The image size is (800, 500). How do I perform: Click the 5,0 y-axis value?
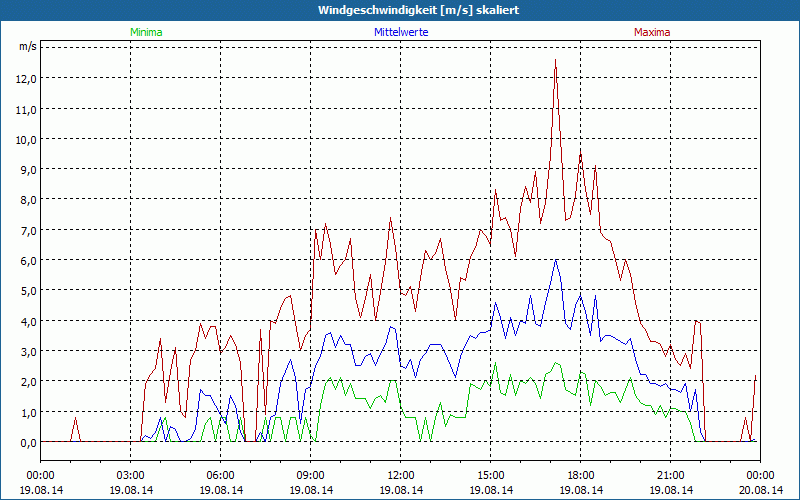point(29,290)
